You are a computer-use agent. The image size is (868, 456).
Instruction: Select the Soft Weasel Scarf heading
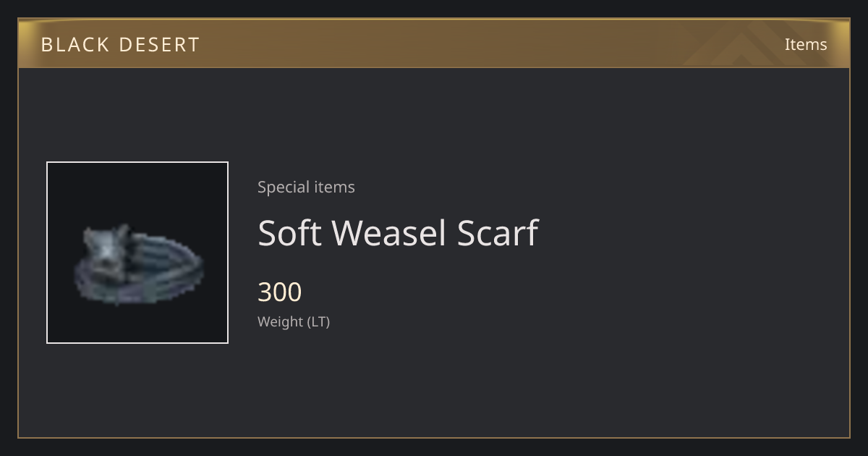(398, 233)
